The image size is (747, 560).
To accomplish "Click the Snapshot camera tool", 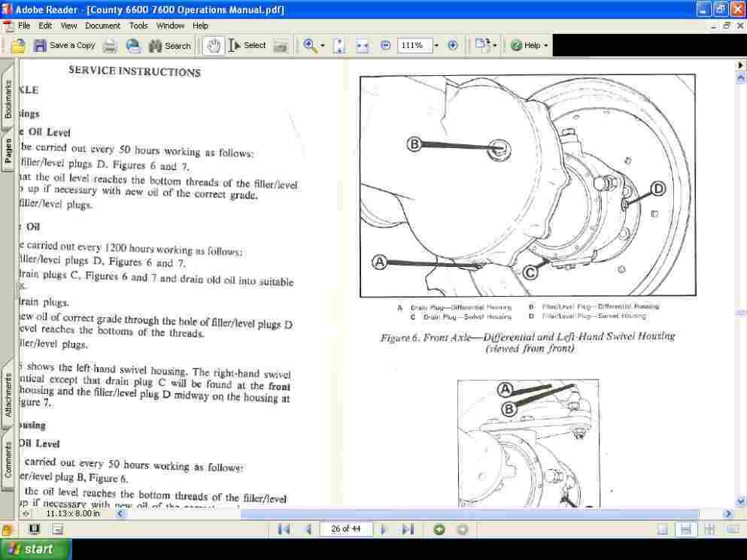I will [x=281, y=46].
